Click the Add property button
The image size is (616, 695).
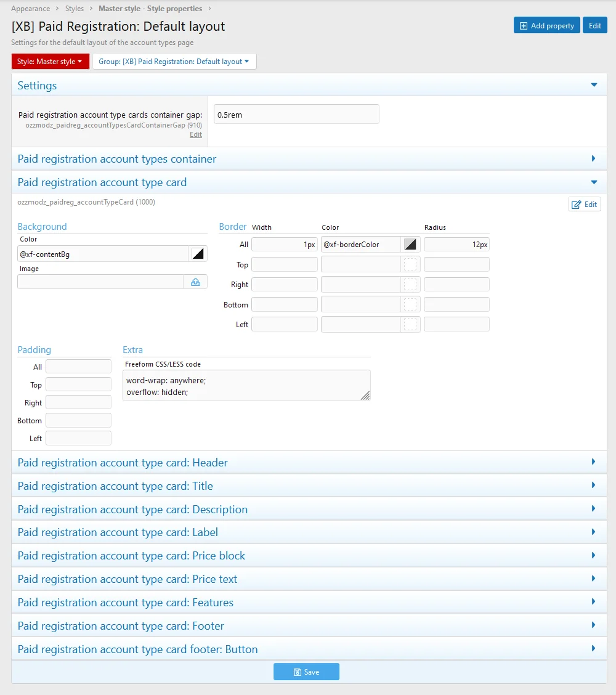[546, 25]
